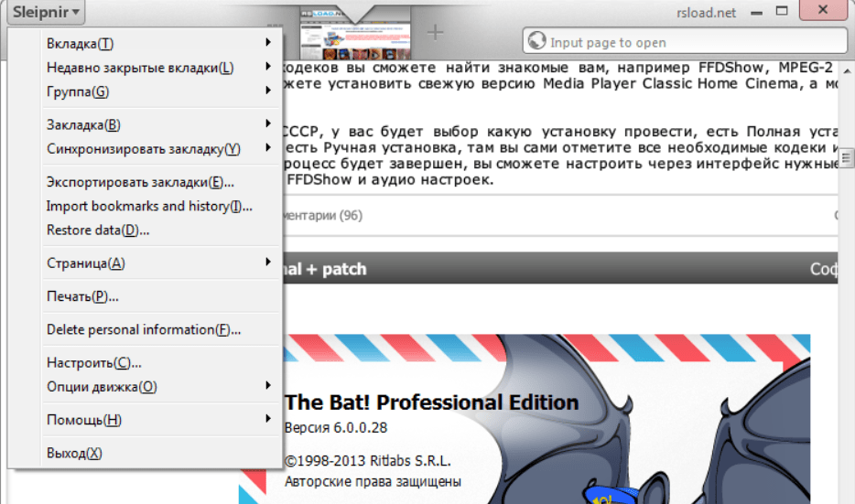Choose Синхронизировать закладку
Image resolution: width=855 pixels, height=504 pixels.
point(143,148)
